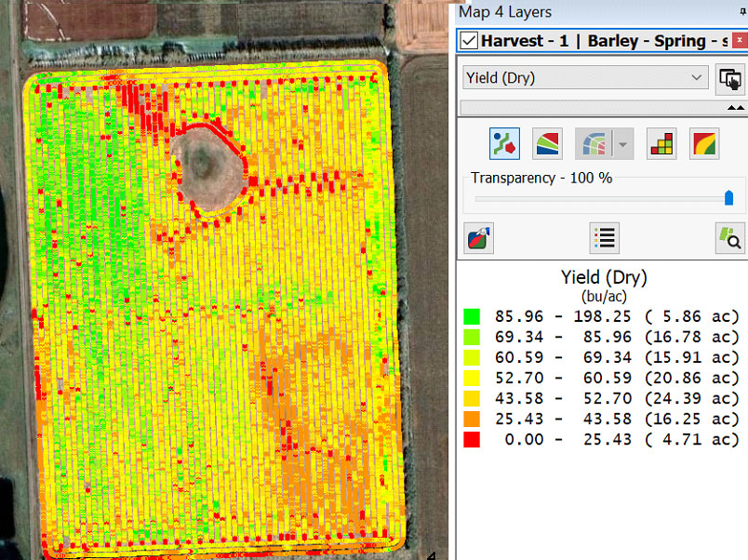Open dropdown arrow beside contour display icon
Image resolution: width=748 pixels, height=560 pixels.
click(621, 145)
